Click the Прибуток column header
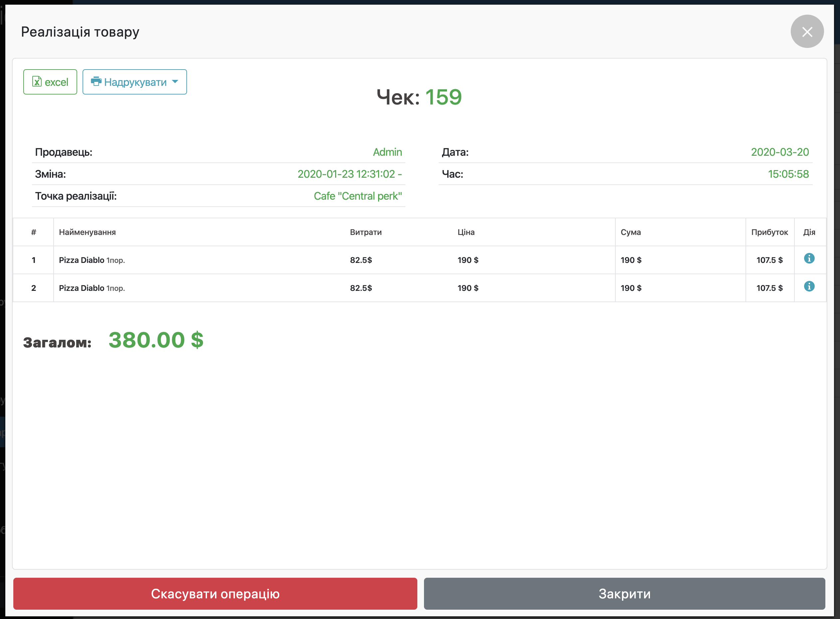 pyautogui.click(x=769, y=232)
